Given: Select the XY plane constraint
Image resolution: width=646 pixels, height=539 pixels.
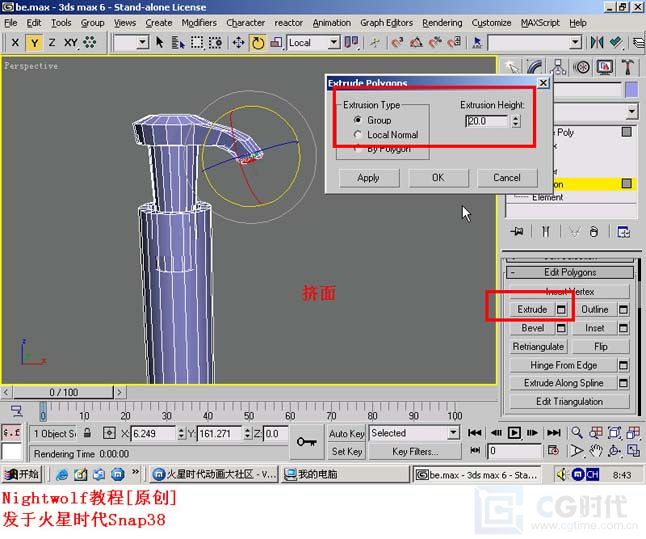Looking at the screenshot, I should [70, 42].
